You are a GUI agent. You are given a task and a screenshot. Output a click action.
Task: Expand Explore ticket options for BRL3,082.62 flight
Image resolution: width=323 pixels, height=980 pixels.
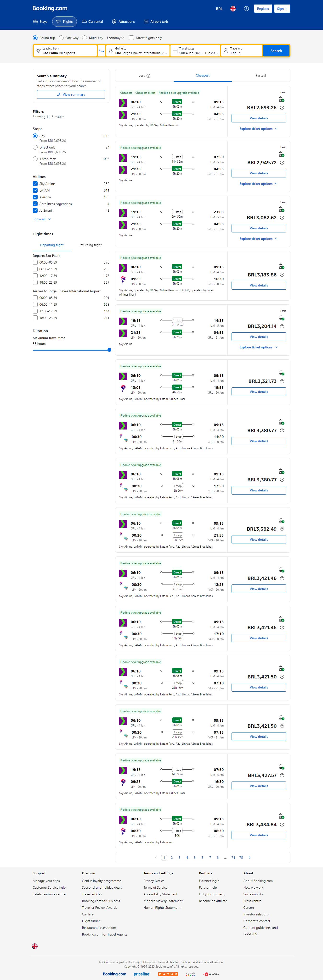258,239
